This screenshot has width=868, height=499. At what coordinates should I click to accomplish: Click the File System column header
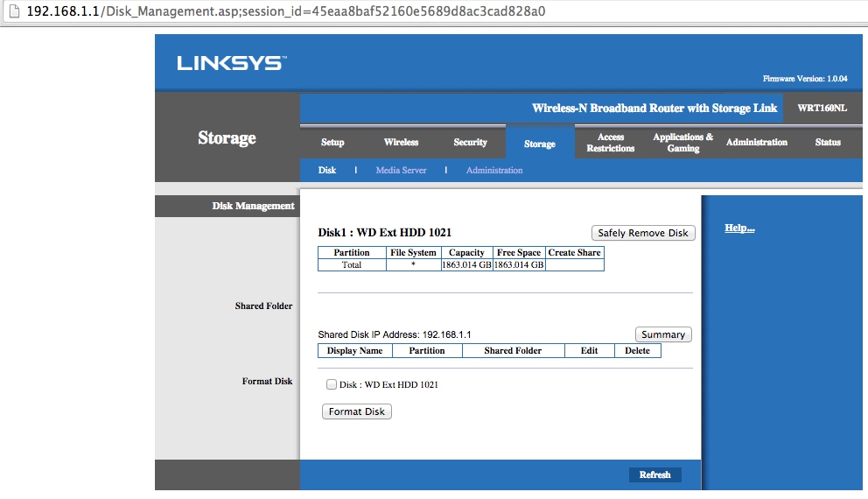click(413, 252)
